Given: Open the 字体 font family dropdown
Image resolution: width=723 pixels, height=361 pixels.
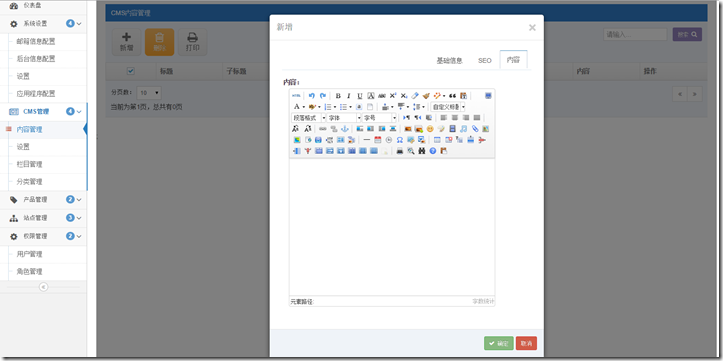Looking at the screenshot, I should point(344,118).
